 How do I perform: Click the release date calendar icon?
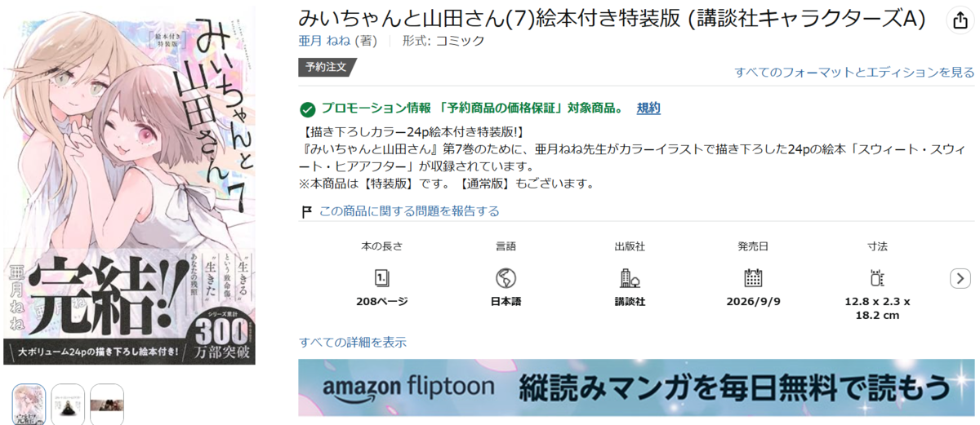pos(753,278)
